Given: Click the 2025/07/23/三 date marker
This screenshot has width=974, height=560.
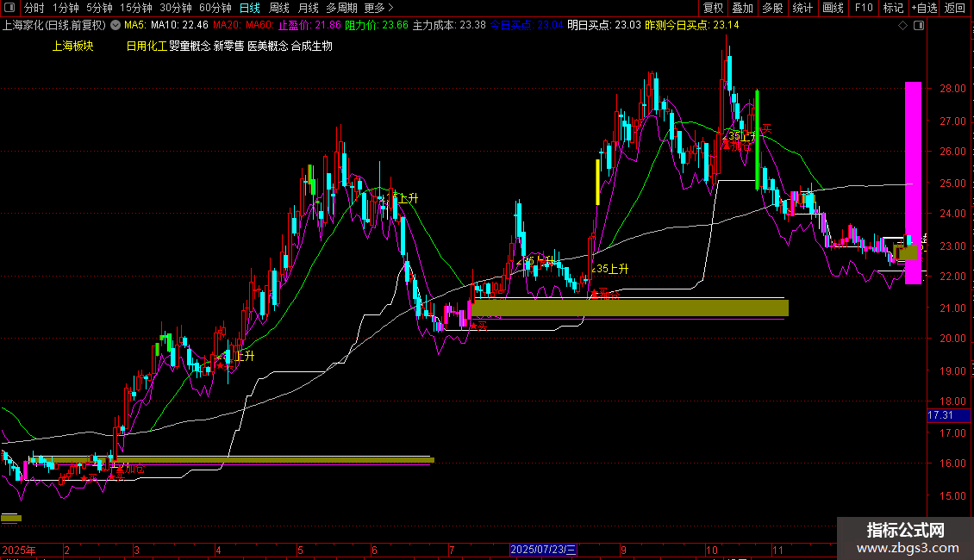Looking at the screenshot, I should tap(544, 550).
